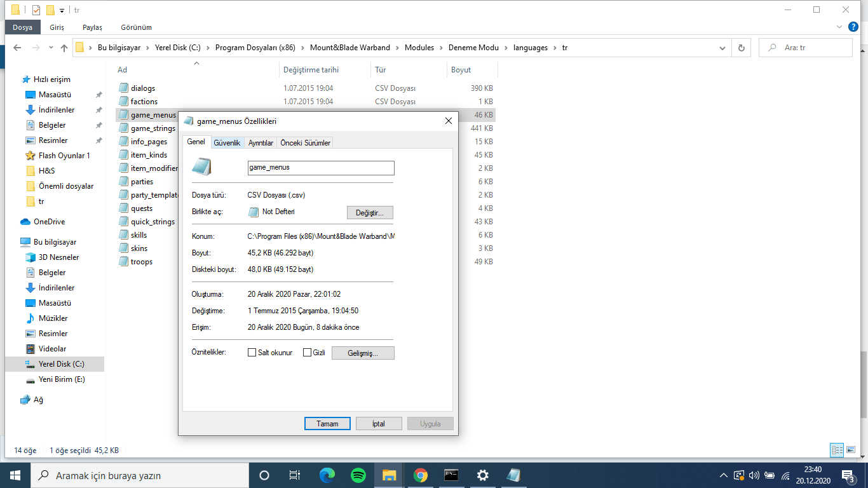Open the dialogs CSV file icon
868x488 pixels.
point(124,88)
